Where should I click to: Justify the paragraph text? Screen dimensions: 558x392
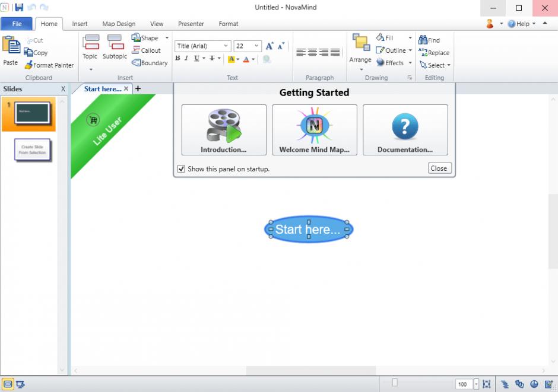(335, 52)
